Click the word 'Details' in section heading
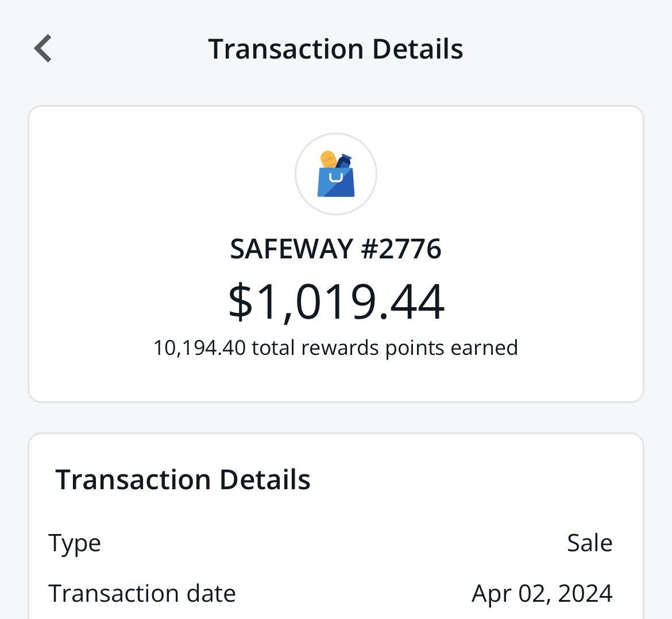The image size is (672, 619). click(265, 479)
